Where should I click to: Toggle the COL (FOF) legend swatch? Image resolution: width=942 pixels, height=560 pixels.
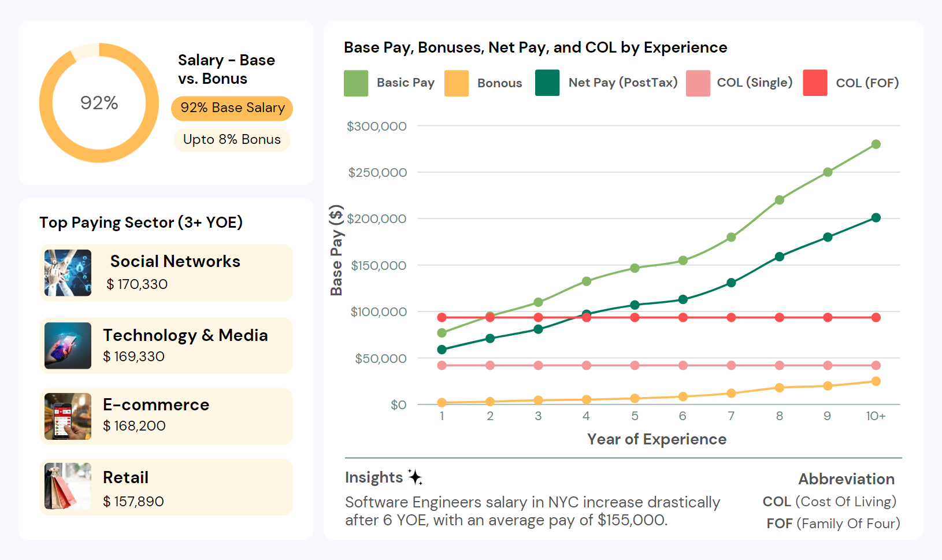pyautogui.click(x=815, y=83)
